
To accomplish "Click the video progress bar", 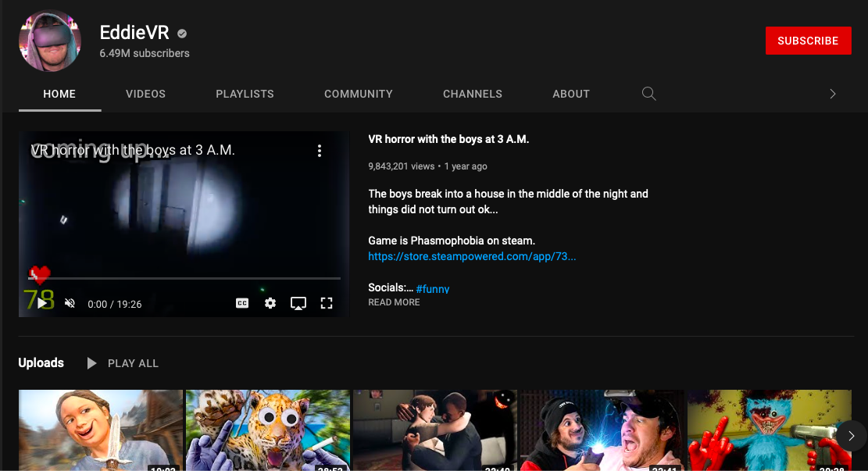I will click(x=184, y=278).
